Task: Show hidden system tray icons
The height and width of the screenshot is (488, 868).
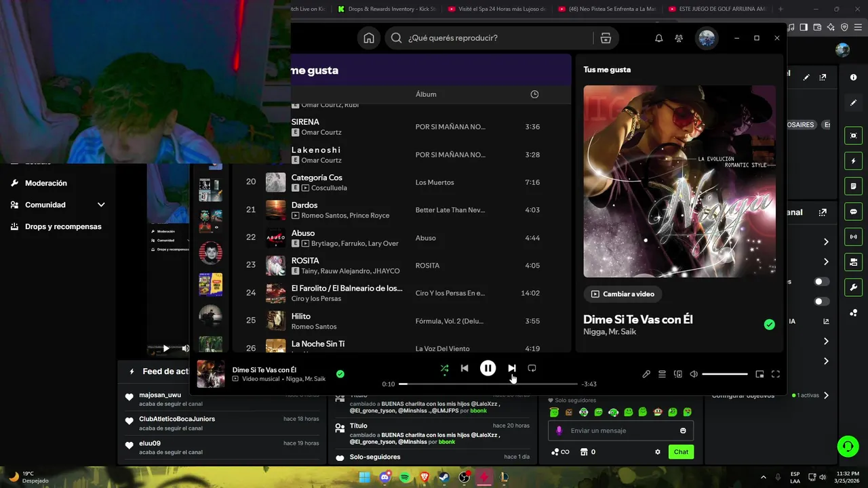Action: pyautogui.click(x=763, y=477)
